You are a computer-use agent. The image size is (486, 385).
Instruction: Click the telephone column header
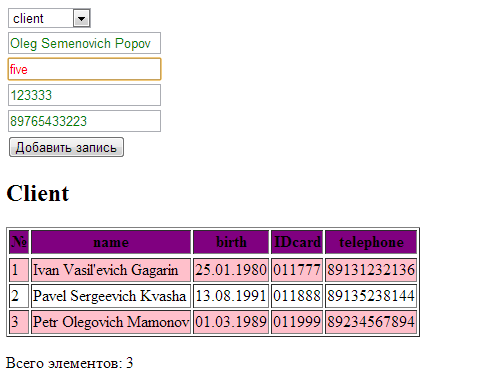(x=371, y=242)
